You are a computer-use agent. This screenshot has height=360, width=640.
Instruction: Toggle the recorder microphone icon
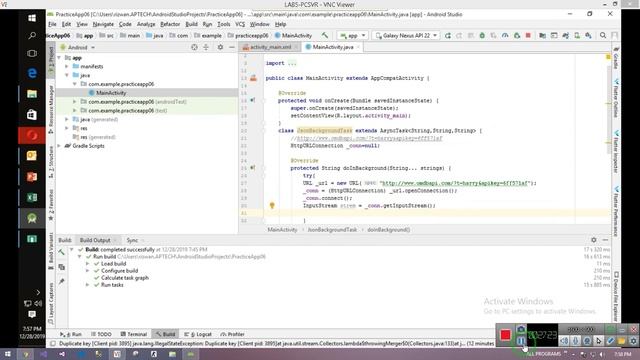[x=576, y=340]
